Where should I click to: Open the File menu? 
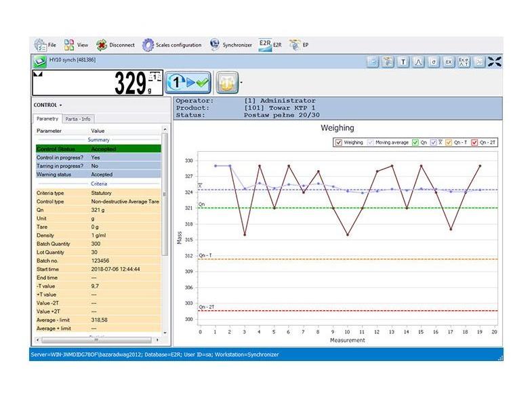pyautogui.click(x=45, y=45)
